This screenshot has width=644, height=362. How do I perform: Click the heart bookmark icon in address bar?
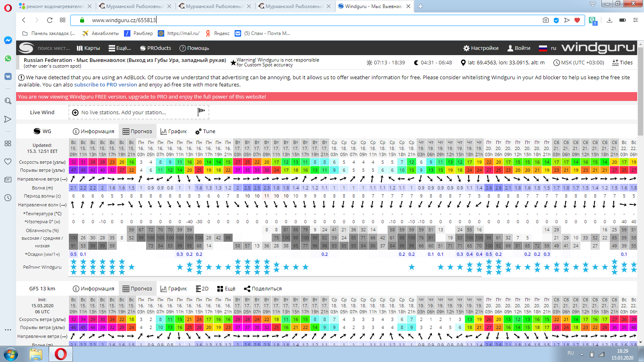coord(577,20)
